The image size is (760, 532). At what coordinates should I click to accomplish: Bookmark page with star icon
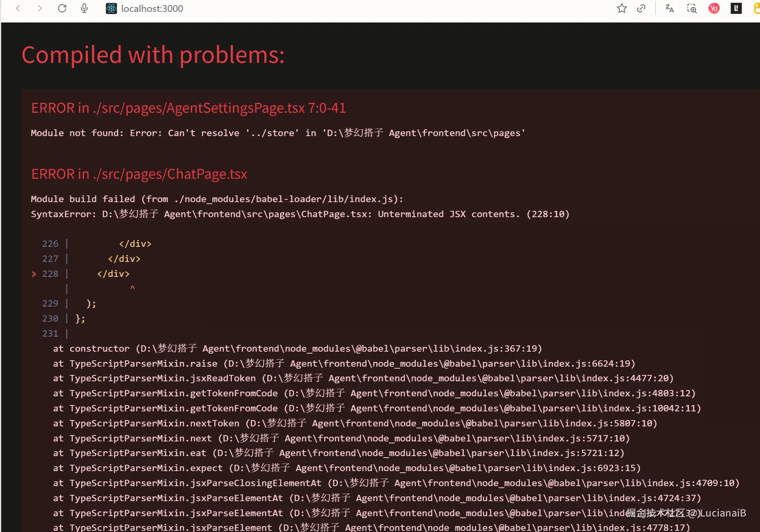[621, 8]
